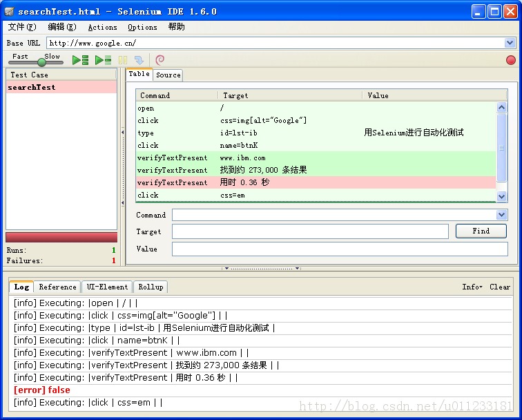The width and height of the screenshot is (522, 420).
Task: Click the Command column header
Action: pyautogui.click(x=177, y=95)
